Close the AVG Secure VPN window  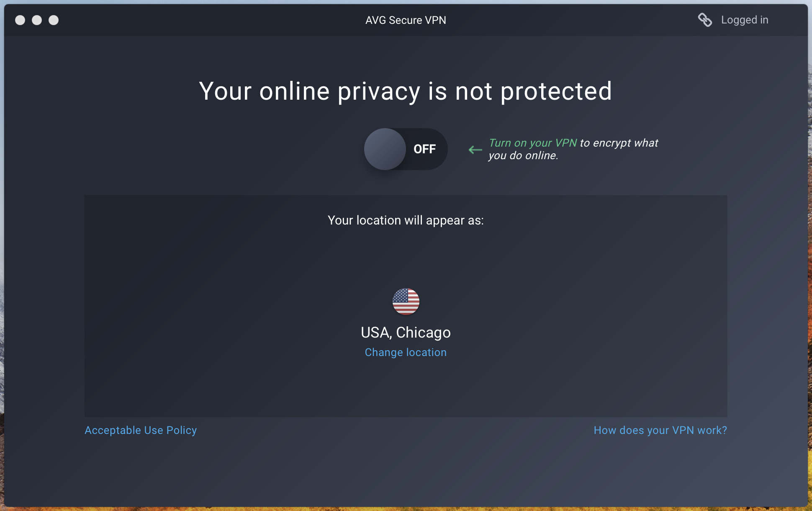20,20
